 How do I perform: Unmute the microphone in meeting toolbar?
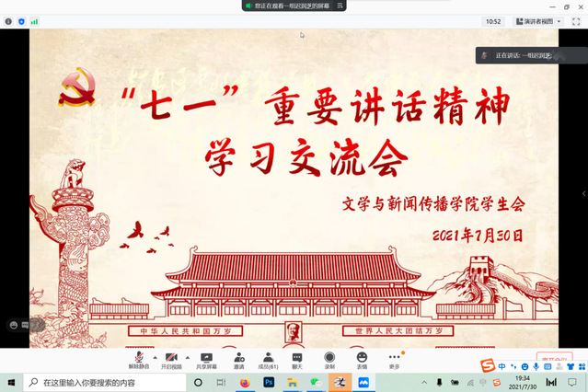click(x=139, y=358)
